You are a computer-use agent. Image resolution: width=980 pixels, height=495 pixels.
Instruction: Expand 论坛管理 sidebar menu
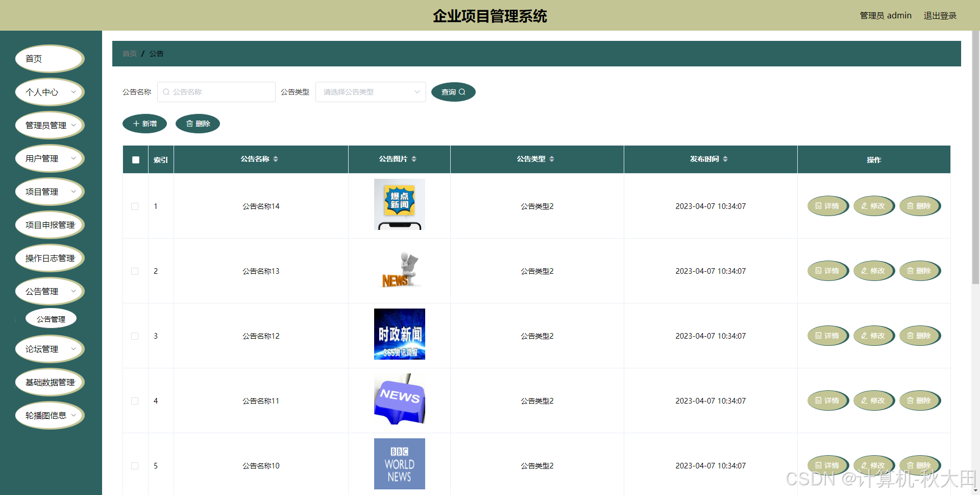50,349
